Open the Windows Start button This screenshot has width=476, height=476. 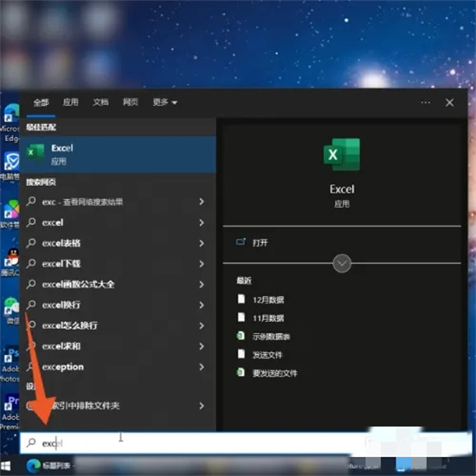tap(6, 466)
